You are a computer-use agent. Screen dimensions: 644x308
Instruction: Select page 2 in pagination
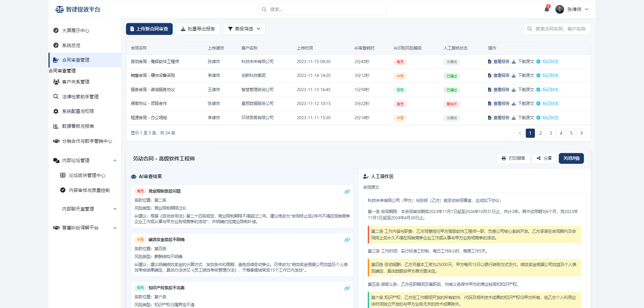point(540,133)
